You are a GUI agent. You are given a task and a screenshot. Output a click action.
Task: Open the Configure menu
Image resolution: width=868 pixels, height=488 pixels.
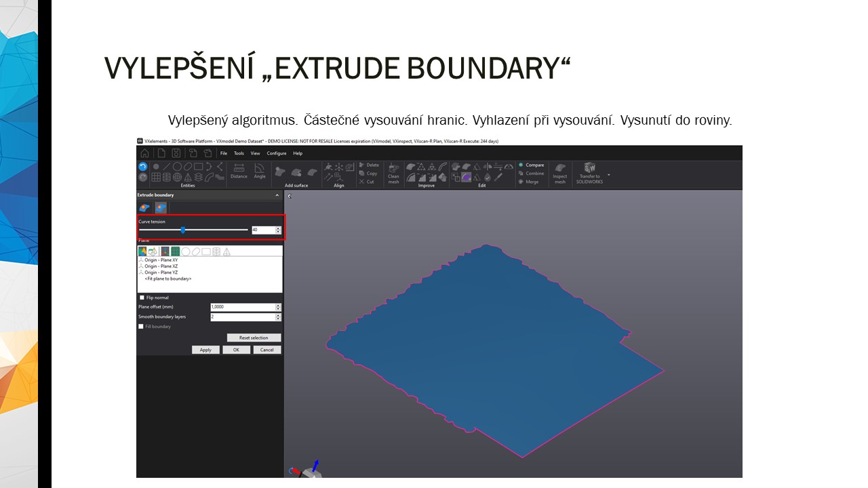click(276, 153)
